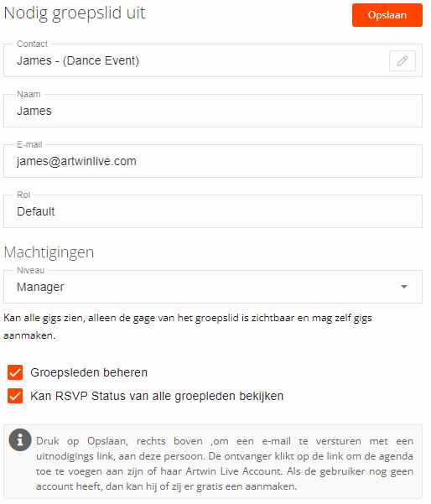Click the 'Groepsleden beheren' label text

89,372
